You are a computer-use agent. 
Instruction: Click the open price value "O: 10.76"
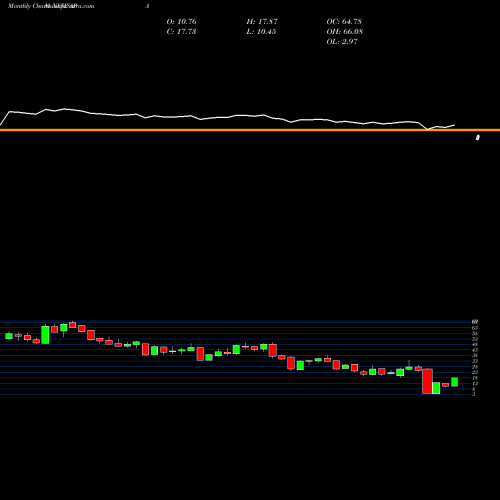(181, 22)
